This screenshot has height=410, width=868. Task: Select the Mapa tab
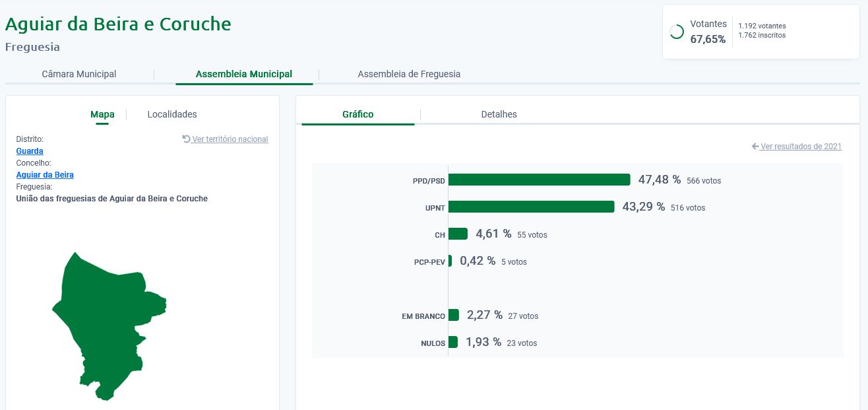point(102,114)
